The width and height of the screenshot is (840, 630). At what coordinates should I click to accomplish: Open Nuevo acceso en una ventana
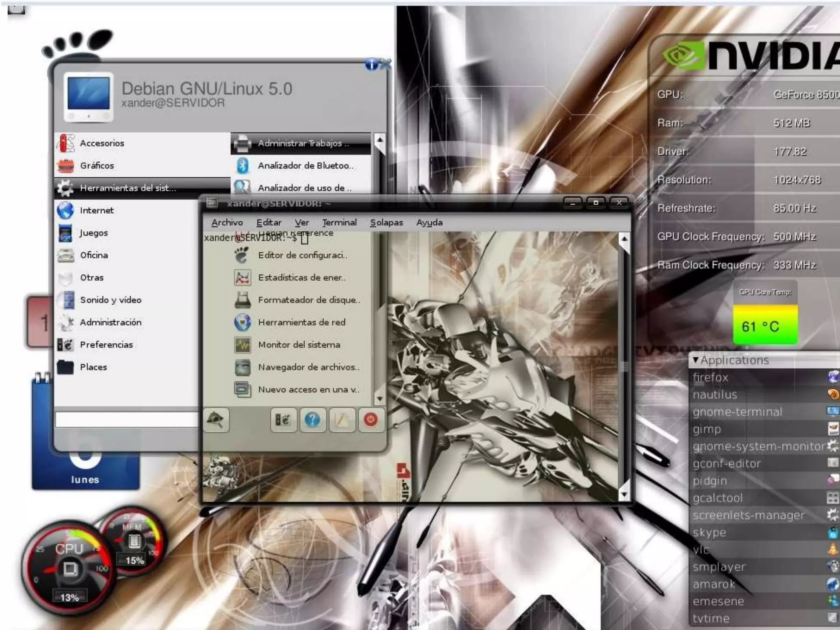tap(301, 390)
